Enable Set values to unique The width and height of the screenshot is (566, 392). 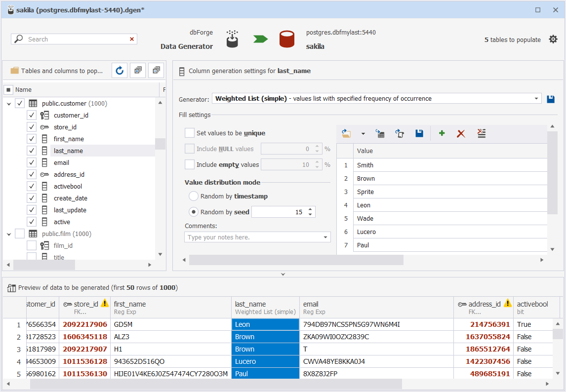point(190,133)
